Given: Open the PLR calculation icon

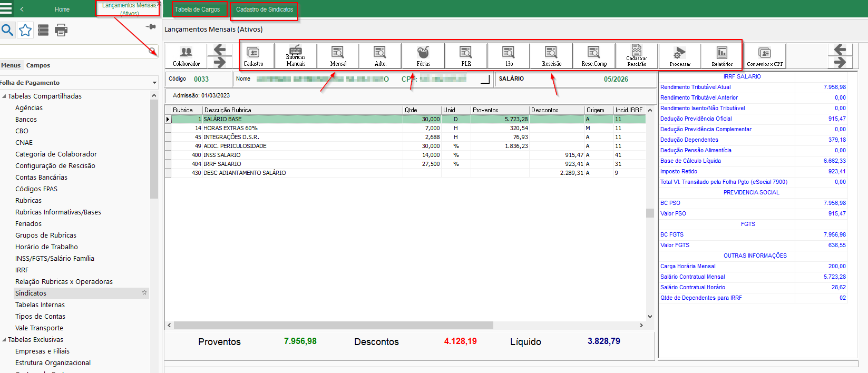Looking at the screenshot, I should click(x=466, y=56).
